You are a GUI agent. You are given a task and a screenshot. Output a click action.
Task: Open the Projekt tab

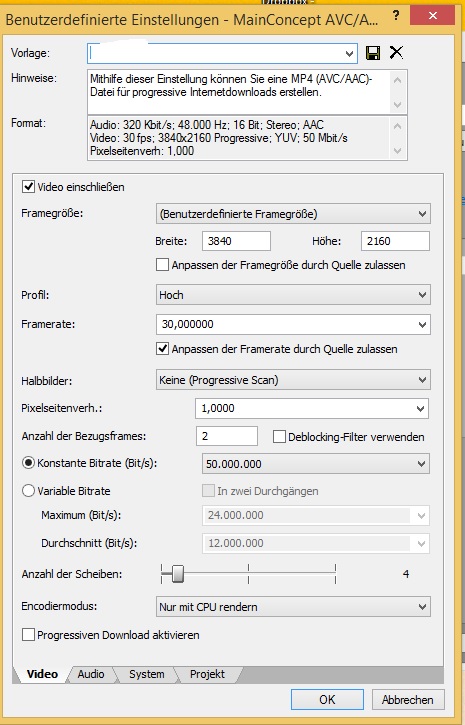point(207,674)
